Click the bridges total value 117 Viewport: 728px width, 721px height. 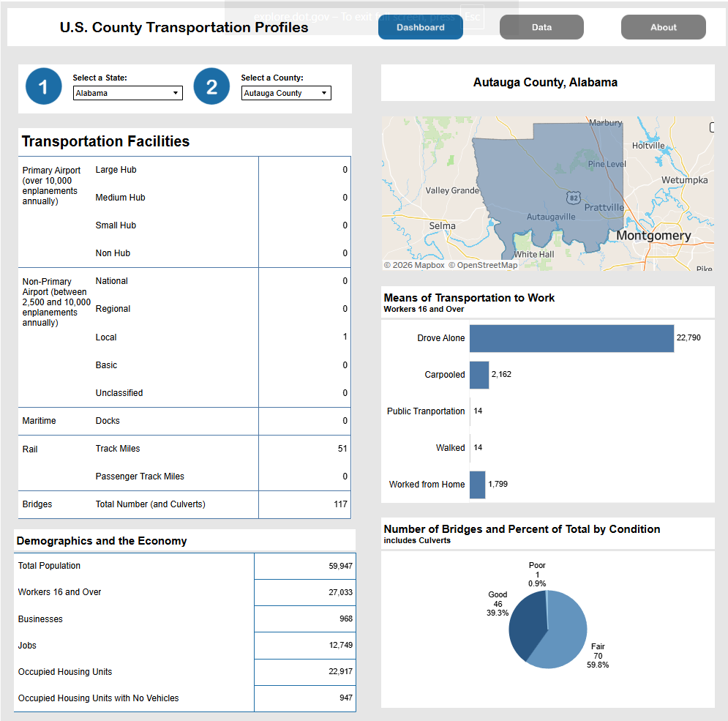[x=341, y=504]
